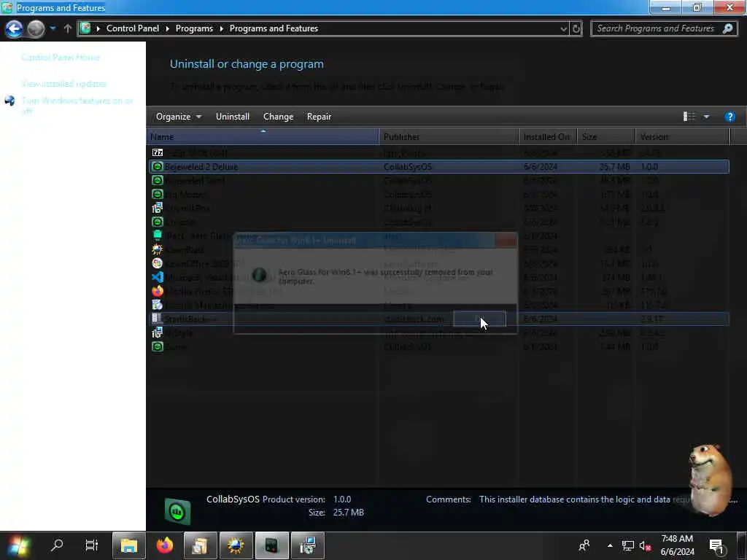
Task: Sort by the Publisher column header
Action: [x=449, y=136]
